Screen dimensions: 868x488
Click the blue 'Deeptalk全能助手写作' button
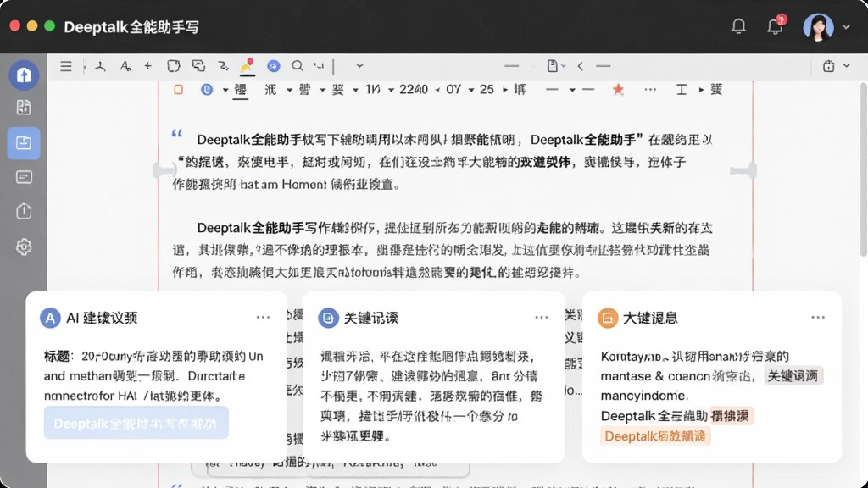pos(136,424)
